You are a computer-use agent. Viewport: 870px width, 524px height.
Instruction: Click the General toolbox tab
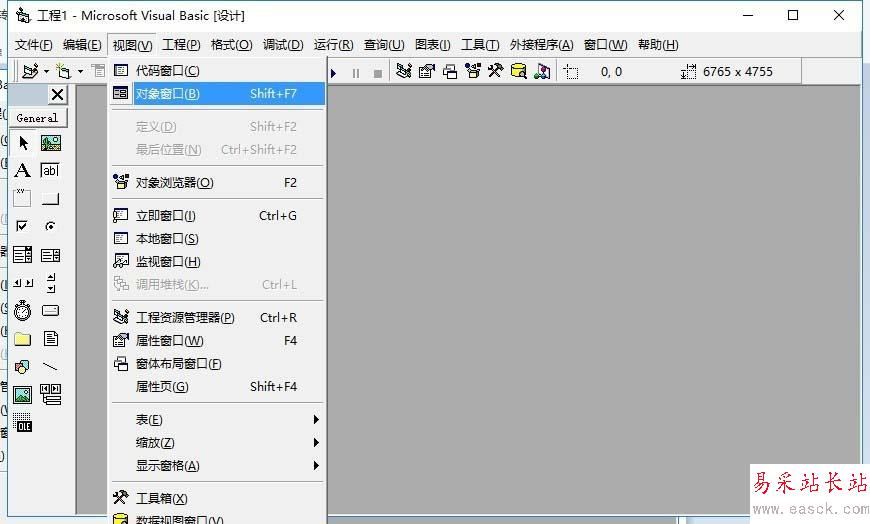[x=38, y=118]
